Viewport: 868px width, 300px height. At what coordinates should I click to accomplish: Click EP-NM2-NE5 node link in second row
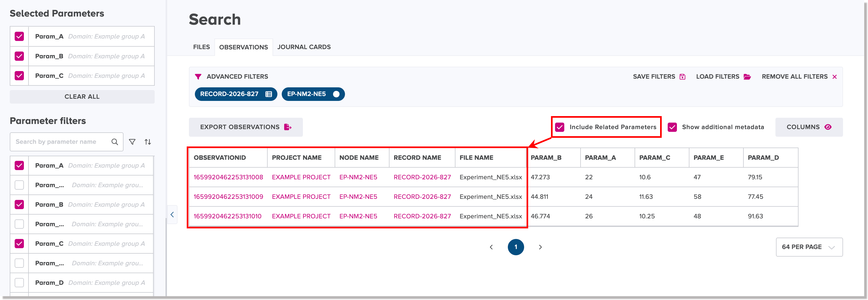[358, 197]
